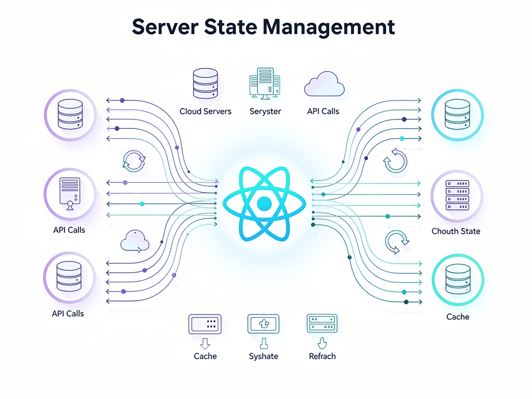Click the Refrach label
Image resolution: width=532 pixels, height=399 pixels.
point(322,356)
